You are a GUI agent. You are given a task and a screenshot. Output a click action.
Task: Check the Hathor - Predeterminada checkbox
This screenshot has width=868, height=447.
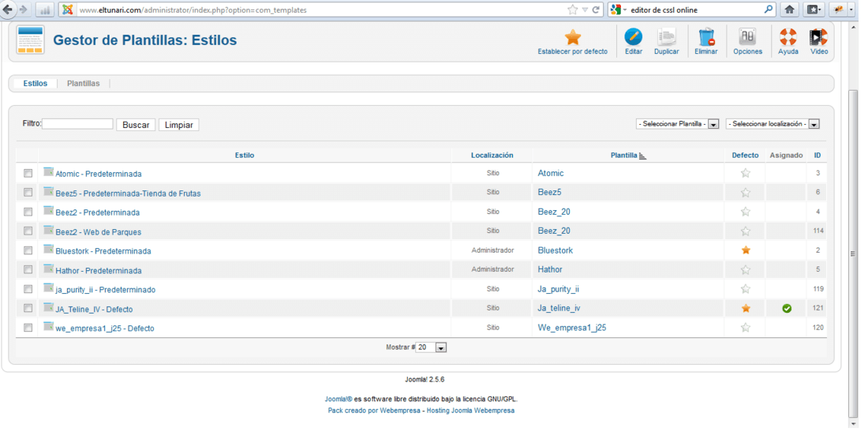[x=28, y=270]
